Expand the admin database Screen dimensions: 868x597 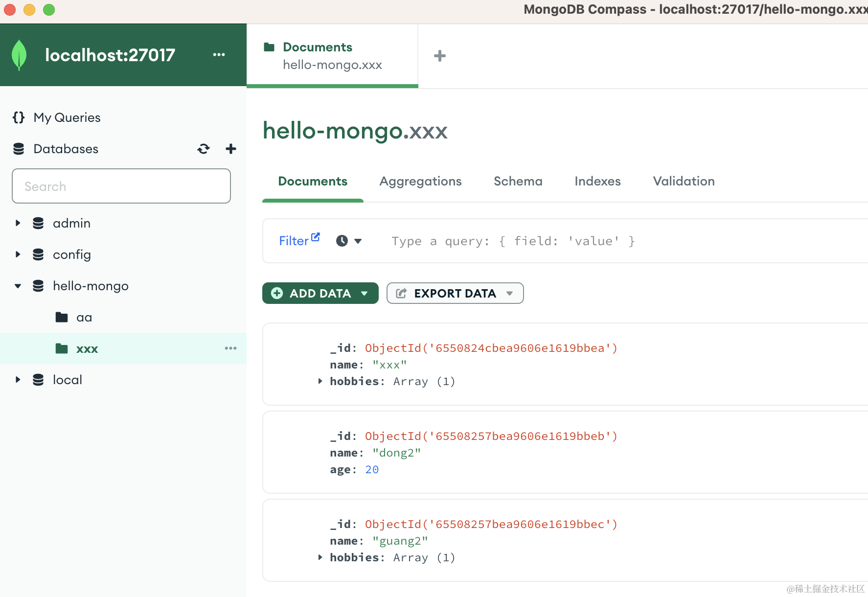tap(18, 223)
